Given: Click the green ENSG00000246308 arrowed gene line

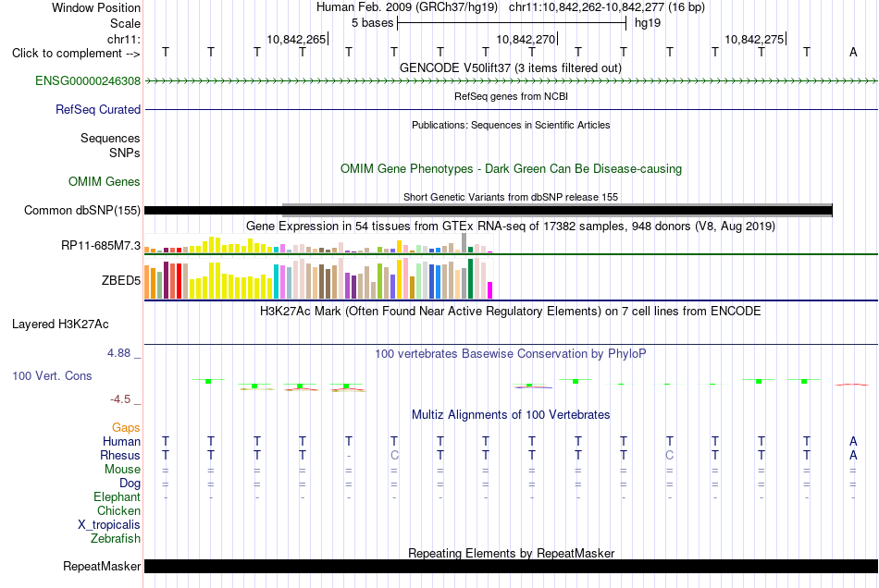Looking at the screenshot, I should [511, 81].
